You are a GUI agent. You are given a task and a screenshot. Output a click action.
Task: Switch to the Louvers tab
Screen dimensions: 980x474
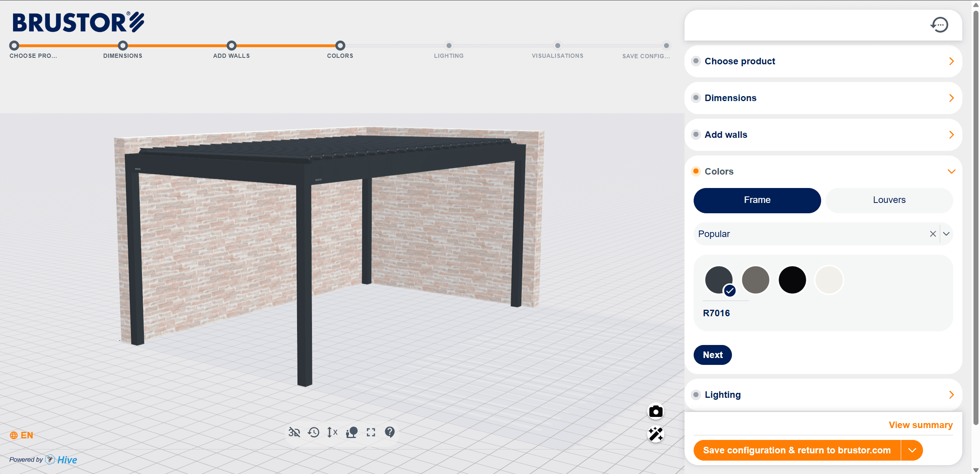[889, 200]
